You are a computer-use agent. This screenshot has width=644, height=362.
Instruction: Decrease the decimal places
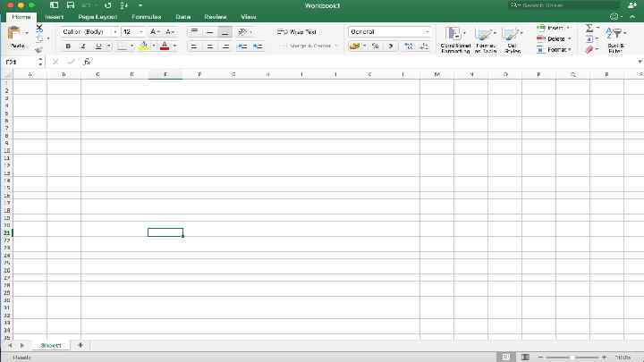(x=423, y=46)
